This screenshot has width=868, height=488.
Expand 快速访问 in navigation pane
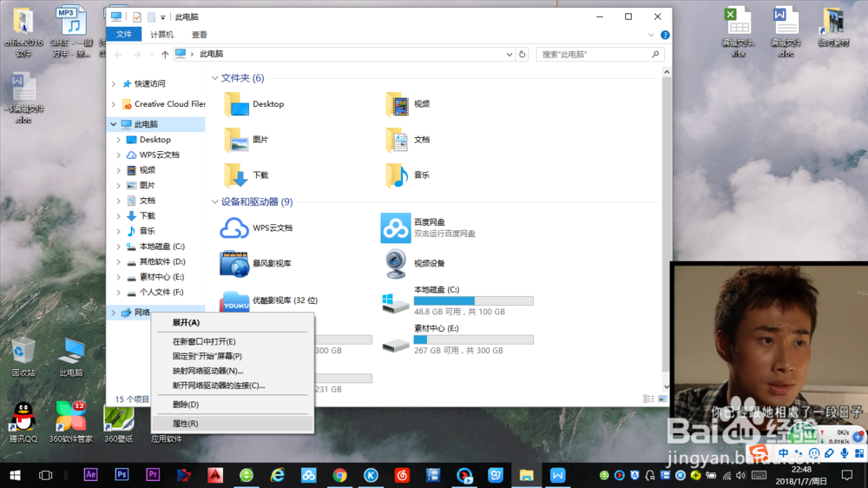[x=114, y=83]
